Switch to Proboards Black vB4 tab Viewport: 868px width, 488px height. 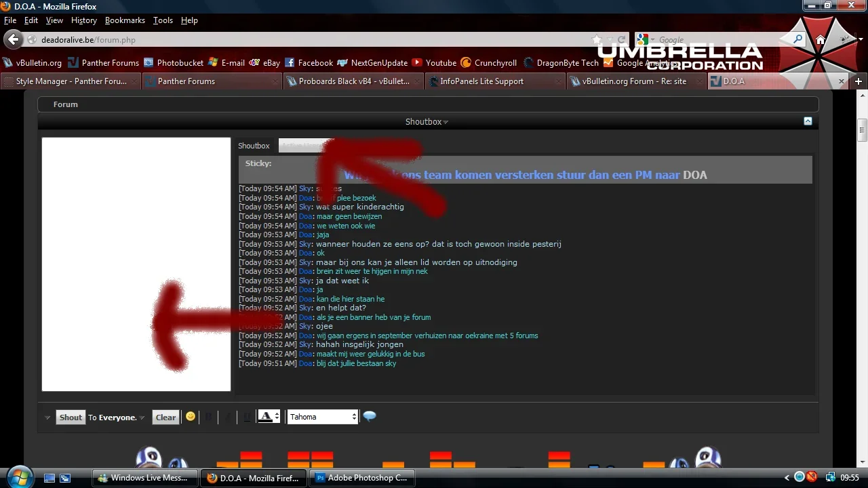click(353, 81)
